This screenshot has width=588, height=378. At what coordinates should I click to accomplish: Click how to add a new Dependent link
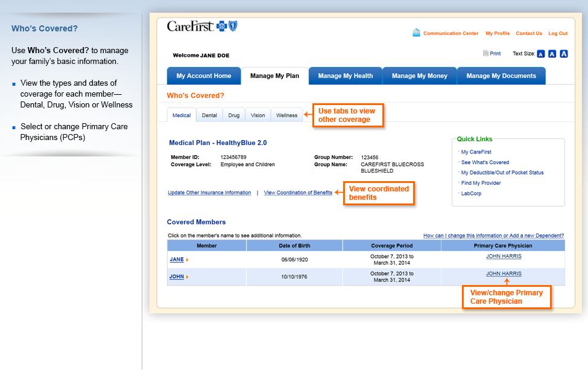493,235
